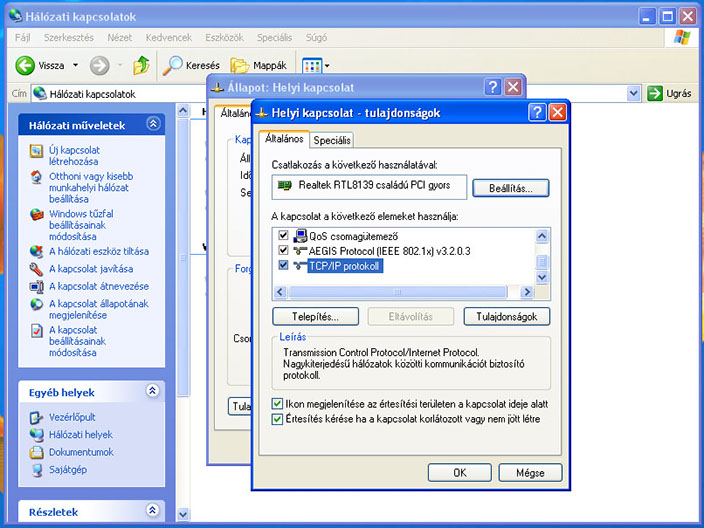Click QoS csomagütemező component icon
This screenshot has width=704, height=528.
[x=300, y=236]
